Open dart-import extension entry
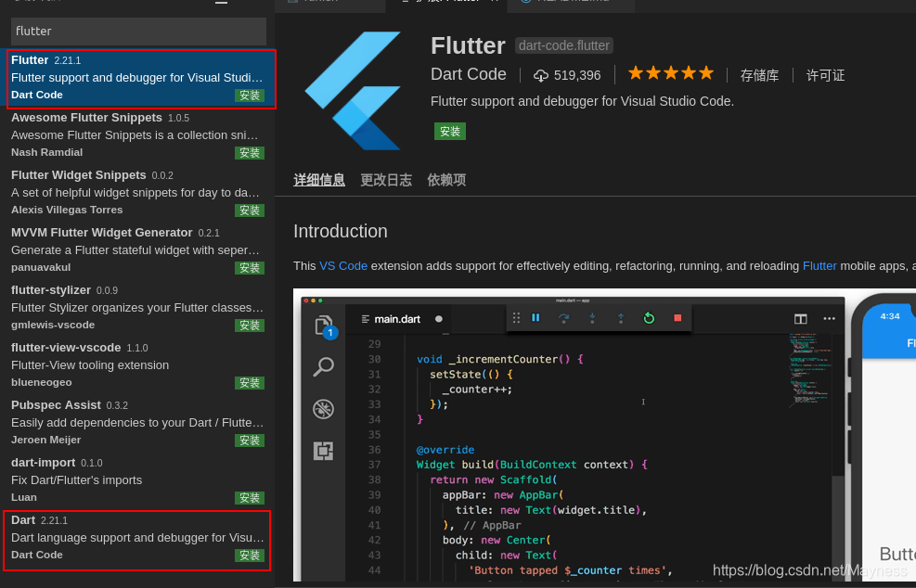The image size is (916, 588). coord(137,480)
